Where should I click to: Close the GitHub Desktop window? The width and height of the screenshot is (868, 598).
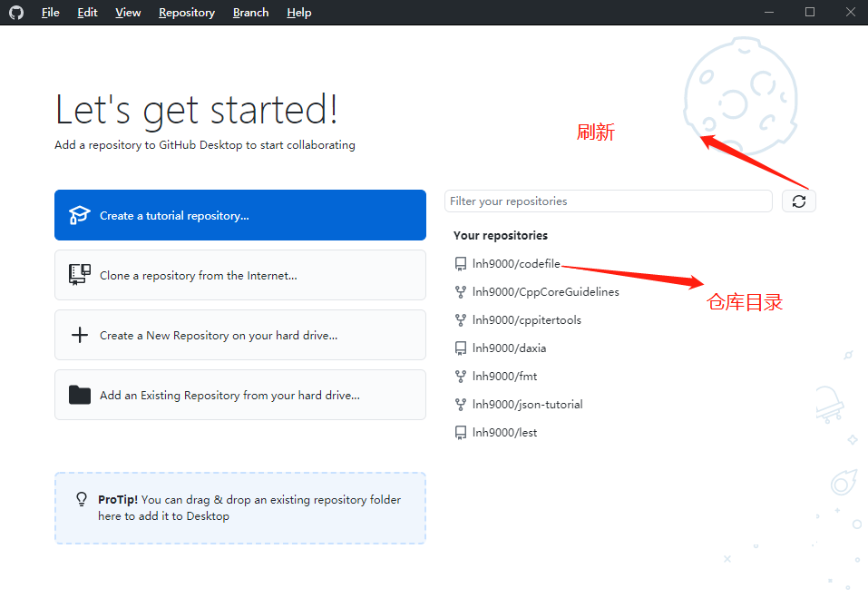tap(851, 12)
